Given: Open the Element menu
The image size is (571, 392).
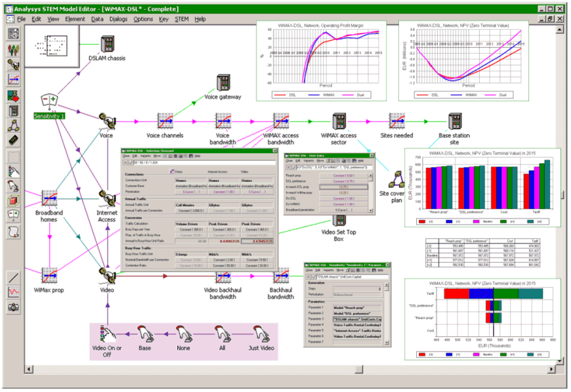Looking at the screenshot, I should pyautogui.click(x=75, y=19).
